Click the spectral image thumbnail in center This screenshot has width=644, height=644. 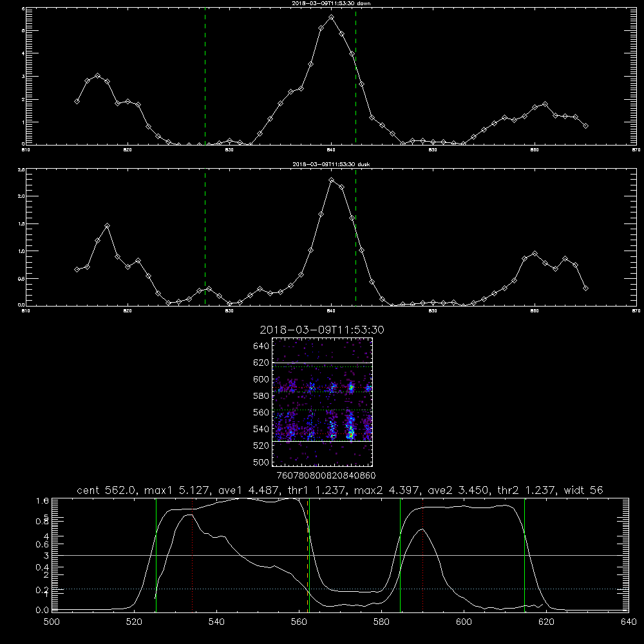tap(323, 402)
